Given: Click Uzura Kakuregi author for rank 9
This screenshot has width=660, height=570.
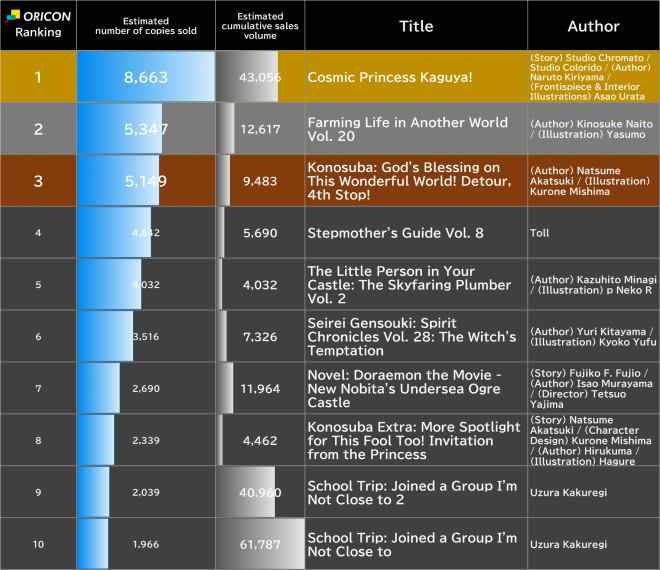Looking at the screenshot, I should pos(568,492).
